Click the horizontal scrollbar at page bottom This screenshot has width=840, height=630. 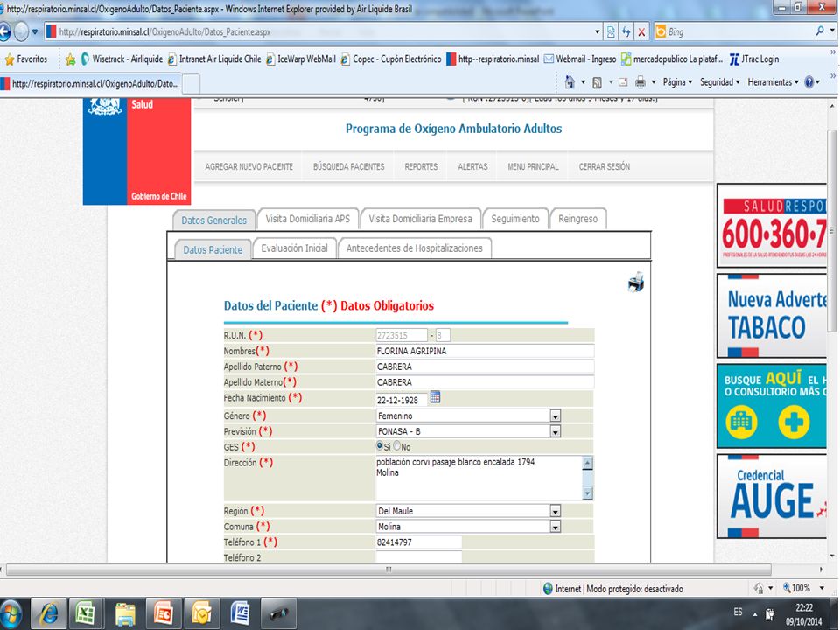[x=388, y=570]
